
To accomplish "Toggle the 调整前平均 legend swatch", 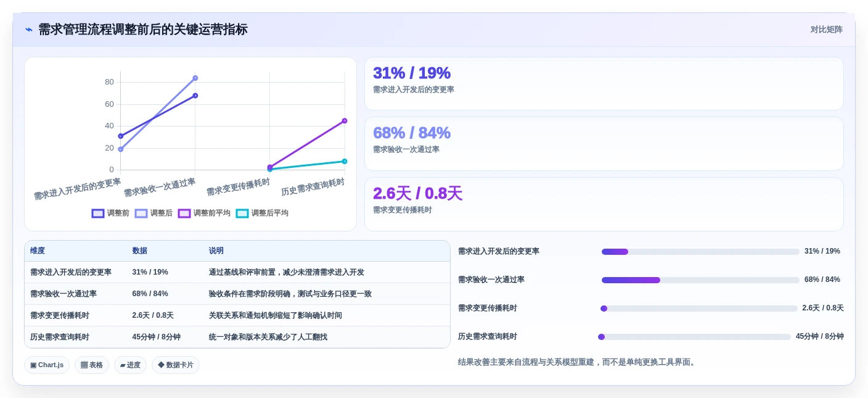I will [x=184, y=214].
